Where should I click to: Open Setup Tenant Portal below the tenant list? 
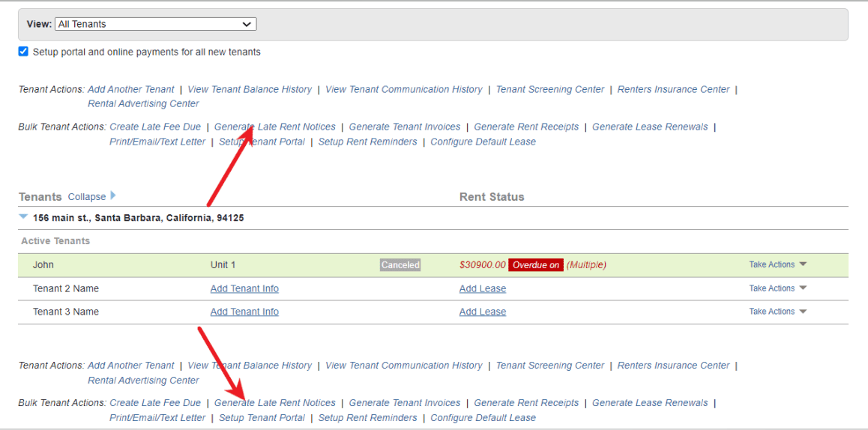(x=262, y=418)
